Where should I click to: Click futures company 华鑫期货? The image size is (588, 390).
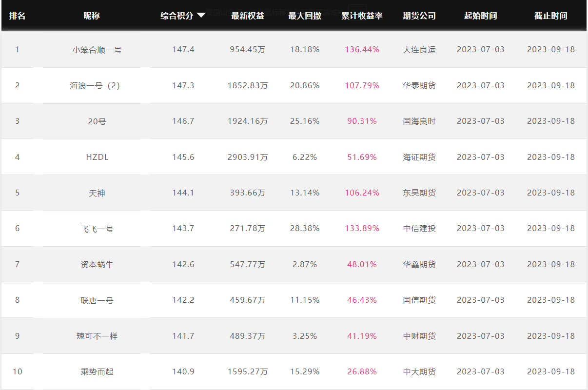(x=419, y=264)
